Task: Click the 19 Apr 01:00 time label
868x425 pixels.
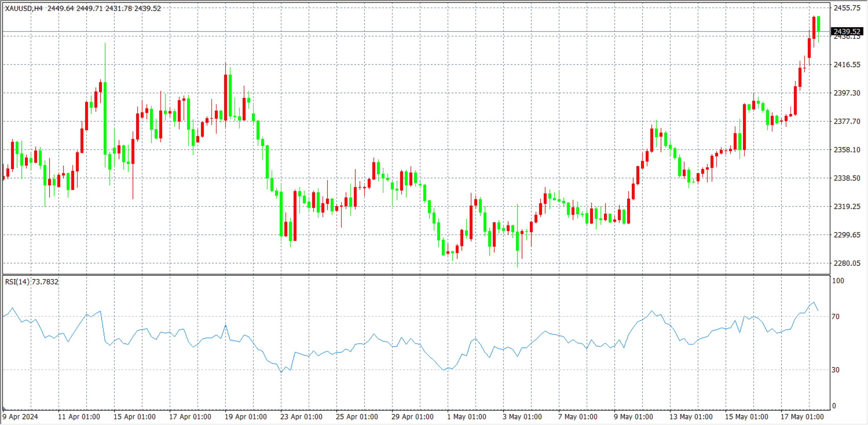Action: (x=246, y=417)
